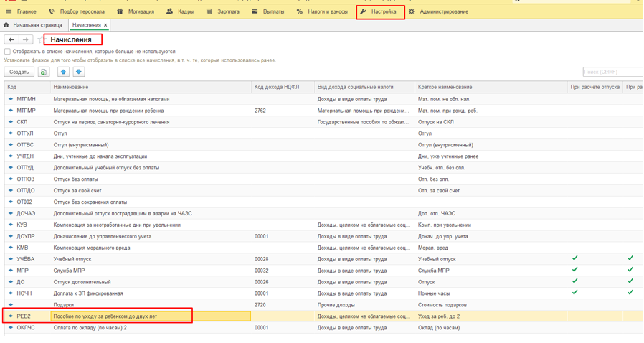The image size is (644, 343).
Task: Open the Налоги и взносы section
Action: pos(322,11)
